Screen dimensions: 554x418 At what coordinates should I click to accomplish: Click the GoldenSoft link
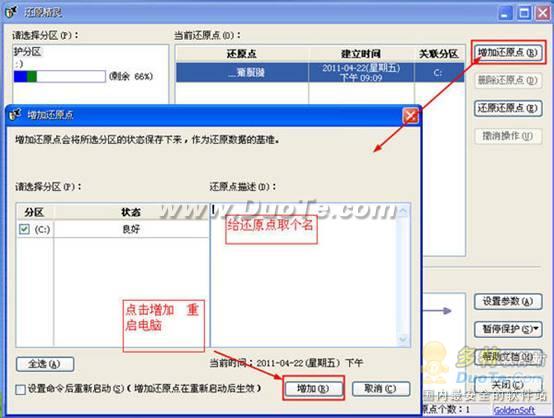click(x=514, y=410)
